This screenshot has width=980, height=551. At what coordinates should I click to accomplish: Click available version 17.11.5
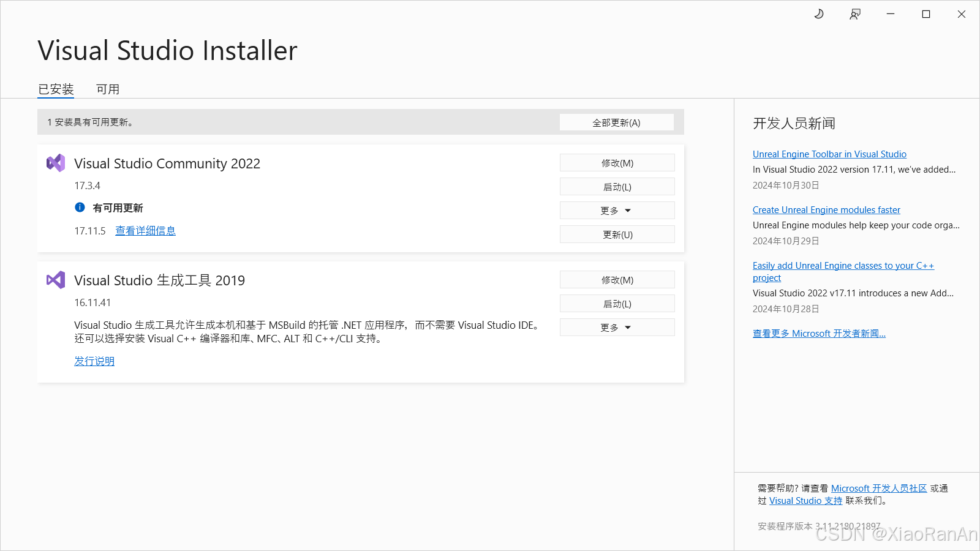tap(90, 231)
